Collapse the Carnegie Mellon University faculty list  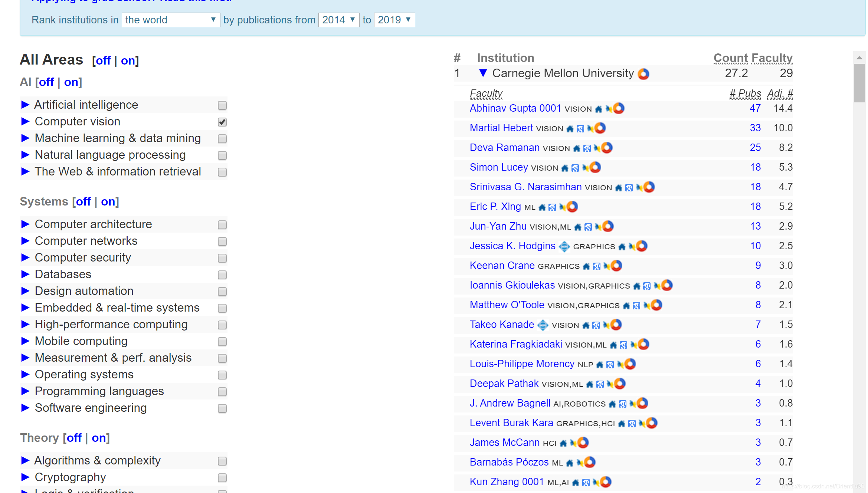482,73
